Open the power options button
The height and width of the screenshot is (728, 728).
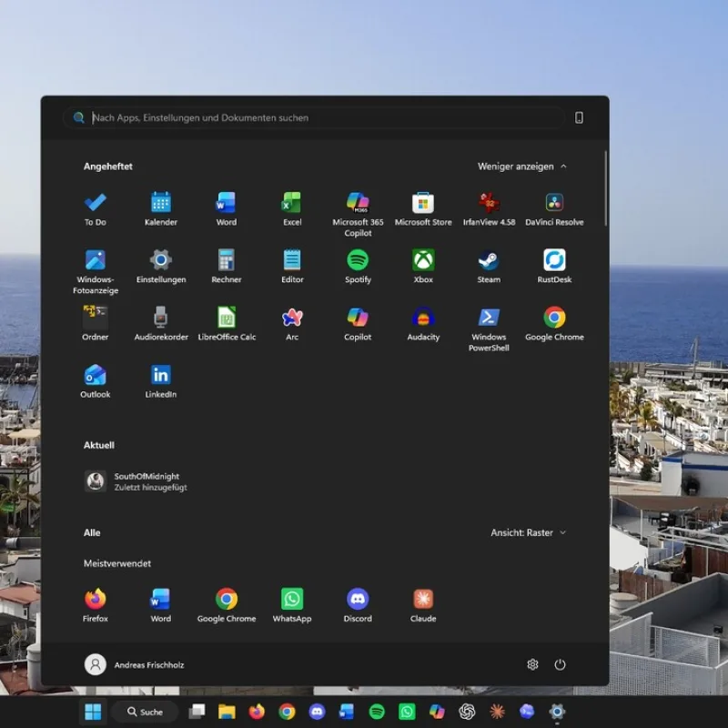(x=560, y=664)
